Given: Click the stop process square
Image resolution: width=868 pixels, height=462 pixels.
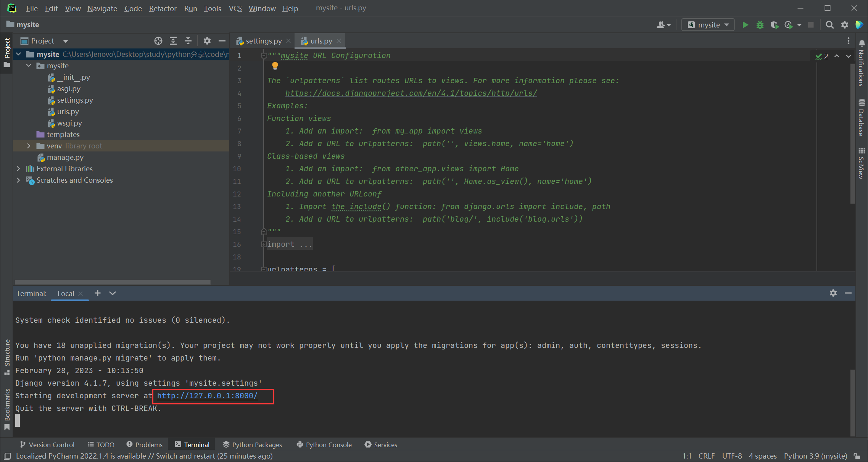Looking at the screenshot, I should pyautogui.click(x=811, y=25).
